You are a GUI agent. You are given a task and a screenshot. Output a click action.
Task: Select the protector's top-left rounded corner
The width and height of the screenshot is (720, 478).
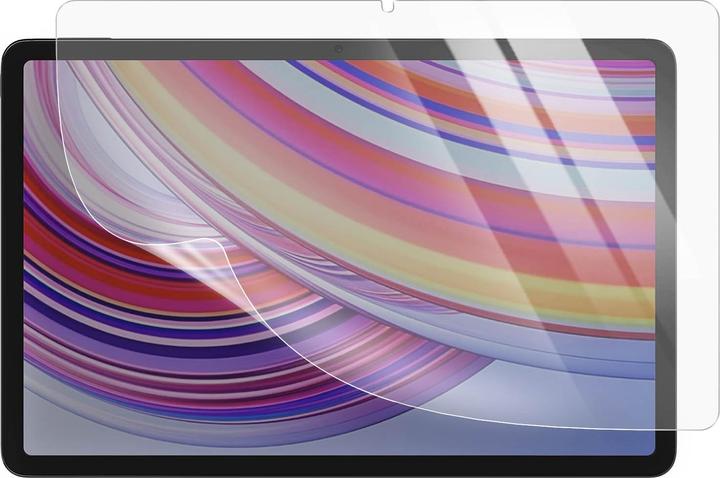click(64, 12)
